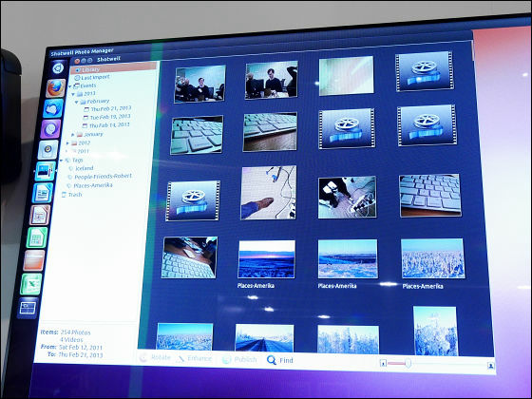Open the purple chat app launcher icon

coord(51,129)
